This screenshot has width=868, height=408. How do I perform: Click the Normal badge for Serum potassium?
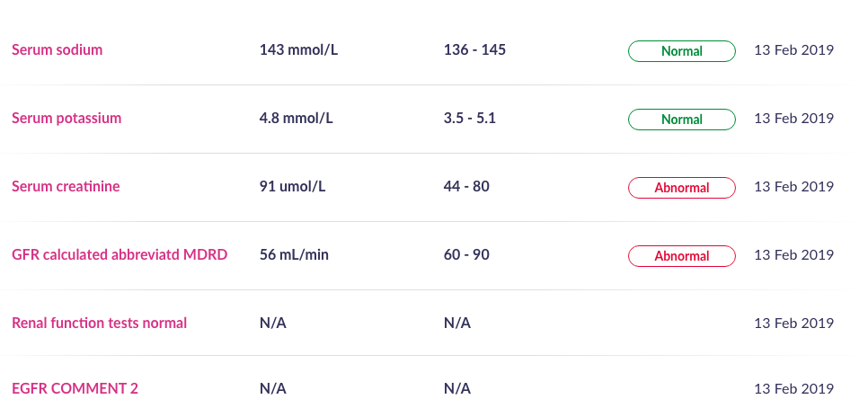[681, 120]
